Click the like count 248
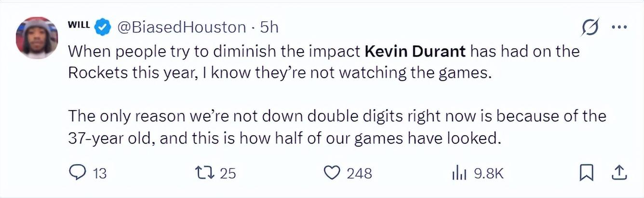The image size is (644, 198). pyautogui.click(x=360, y=173)
